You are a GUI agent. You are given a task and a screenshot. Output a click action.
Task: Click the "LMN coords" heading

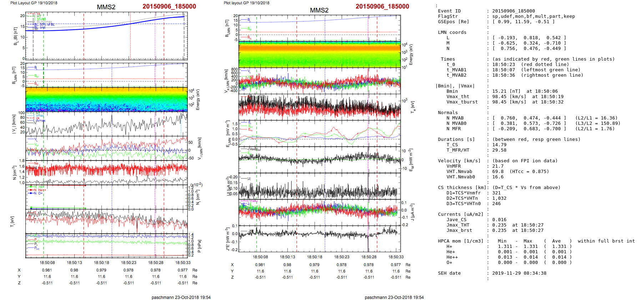point(452,32)
